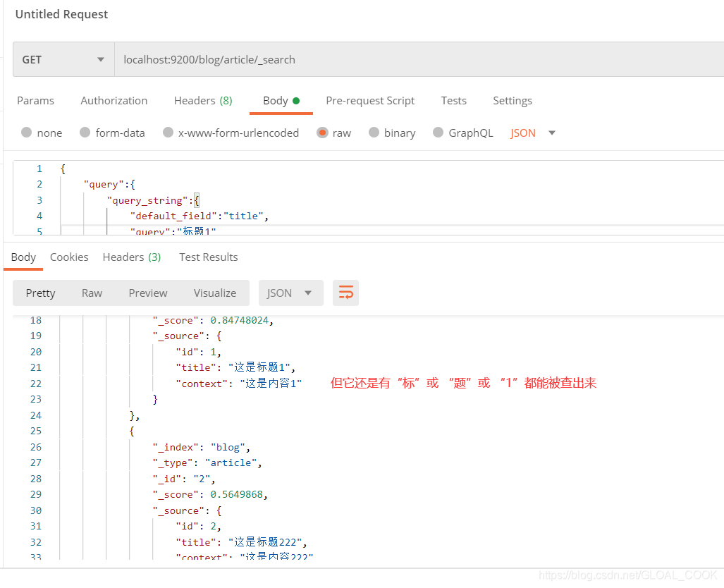This screenshot has width=724, height=588.
Task: Click response line number 25
Action: point(36,431)
